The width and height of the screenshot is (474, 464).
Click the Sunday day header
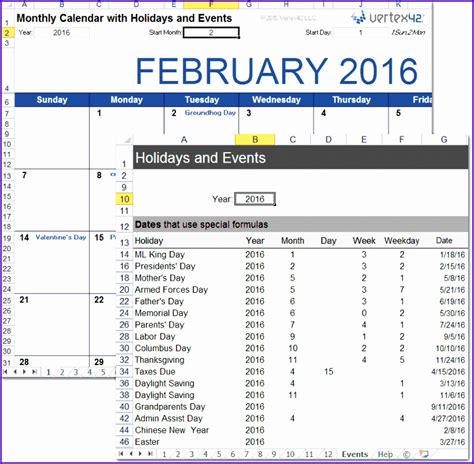point(52,100)
